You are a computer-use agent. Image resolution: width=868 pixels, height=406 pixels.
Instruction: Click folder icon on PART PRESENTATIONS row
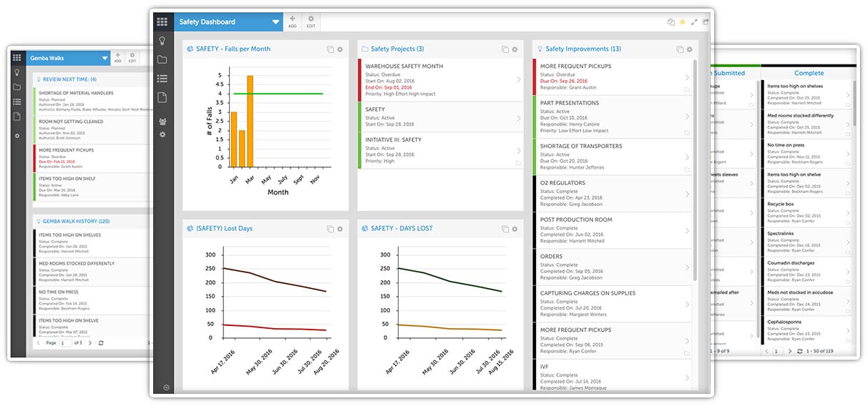[x=687, y=132]
